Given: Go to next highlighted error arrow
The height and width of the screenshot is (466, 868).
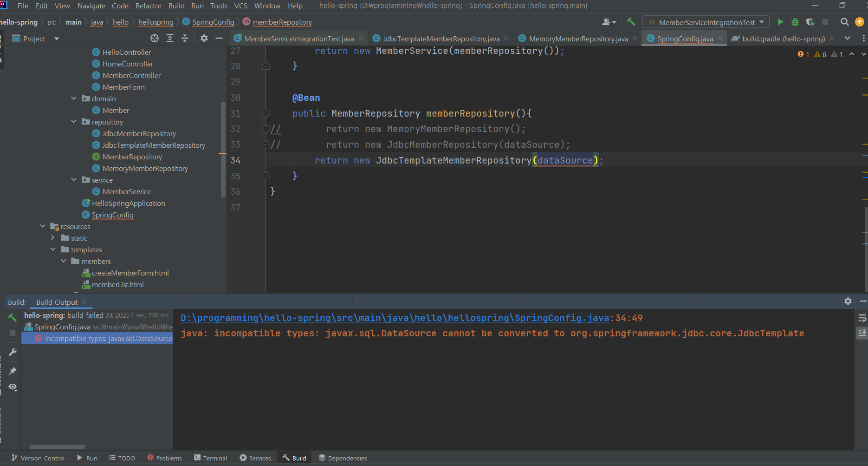Looking at the screenshot, I should tap(863, 54).
